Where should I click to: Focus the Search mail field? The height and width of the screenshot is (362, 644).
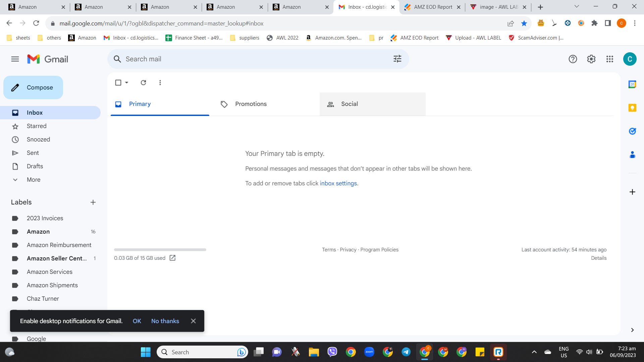click(258, 59)
